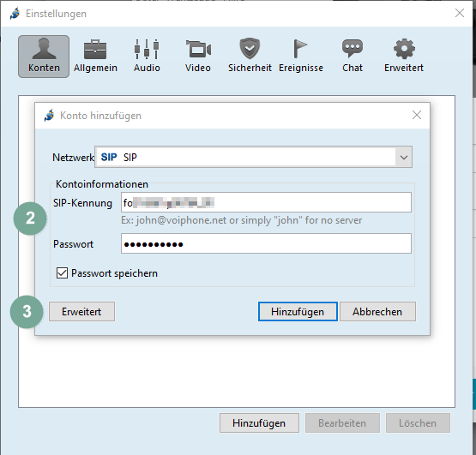This screenshot has height=455, width=476.
Task: Click the SIP-Kennung input field
Action: [266, 202]
